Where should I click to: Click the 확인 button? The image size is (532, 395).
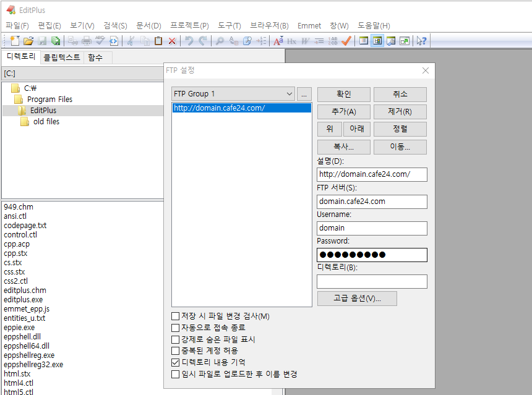(344, 94)
